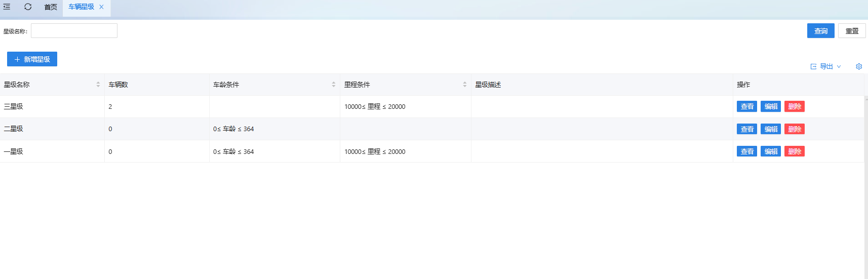Expand the 导出 dropdown
The height and width of the screenshot is (279, 868).
click(x=826, y=66)
